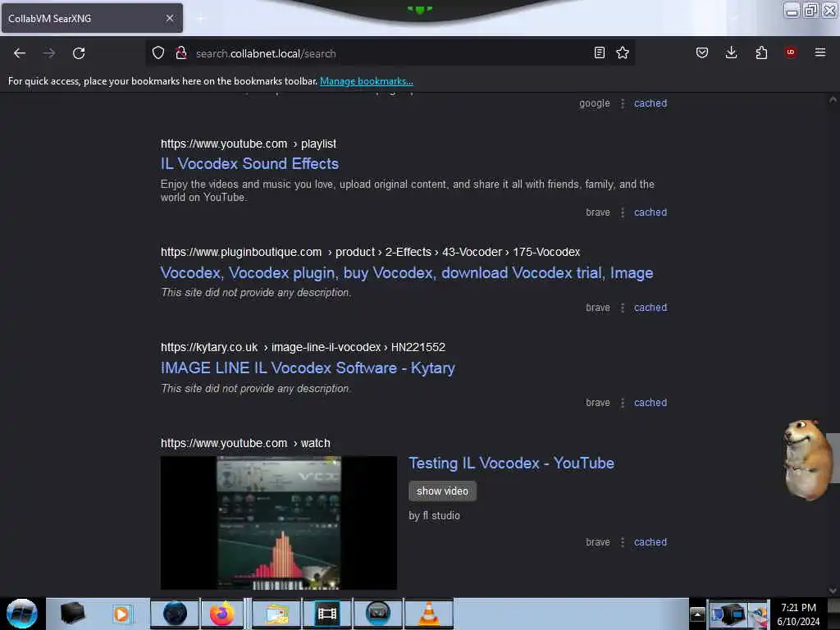Open the dark globe taskbar app
Viewport: 840px width, 630px height.
(x=175, y=614)
